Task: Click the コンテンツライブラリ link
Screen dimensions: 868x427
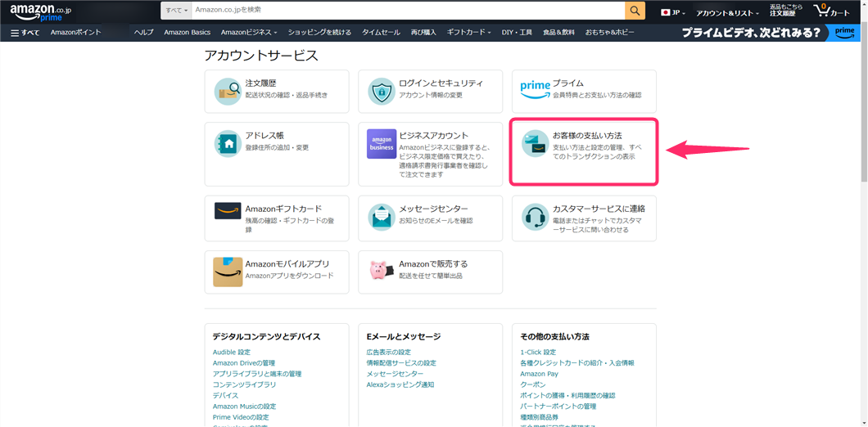Action: pyautogui.click(x=244, y=385)
